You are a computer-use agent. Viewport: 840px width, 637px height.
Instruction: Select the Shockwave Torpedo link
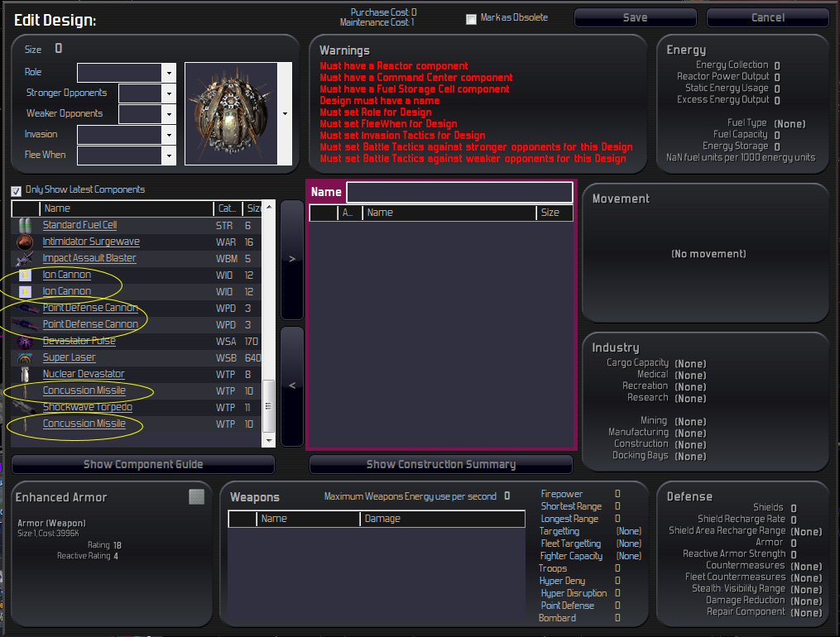88,407
